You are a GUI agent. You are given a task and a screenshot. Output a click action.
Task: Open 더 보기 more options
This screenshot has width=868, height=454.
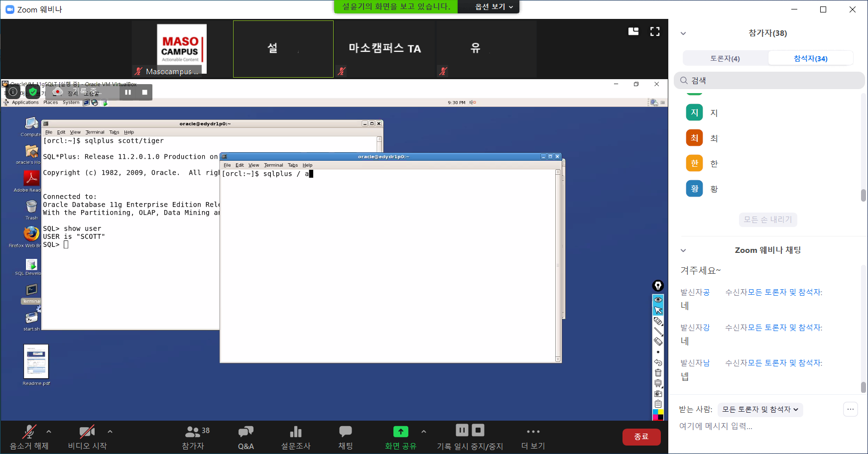coord(533,437)
